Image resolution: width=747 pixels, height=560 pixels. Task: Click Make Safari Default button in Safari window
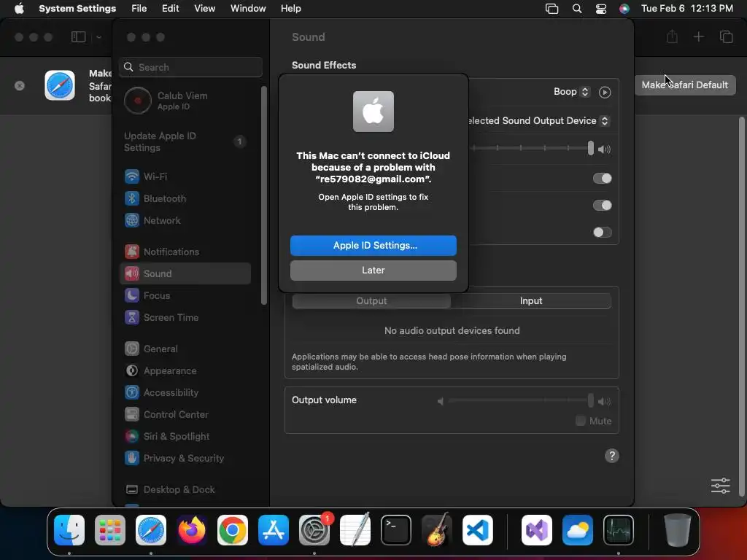(x=684, y=85)
